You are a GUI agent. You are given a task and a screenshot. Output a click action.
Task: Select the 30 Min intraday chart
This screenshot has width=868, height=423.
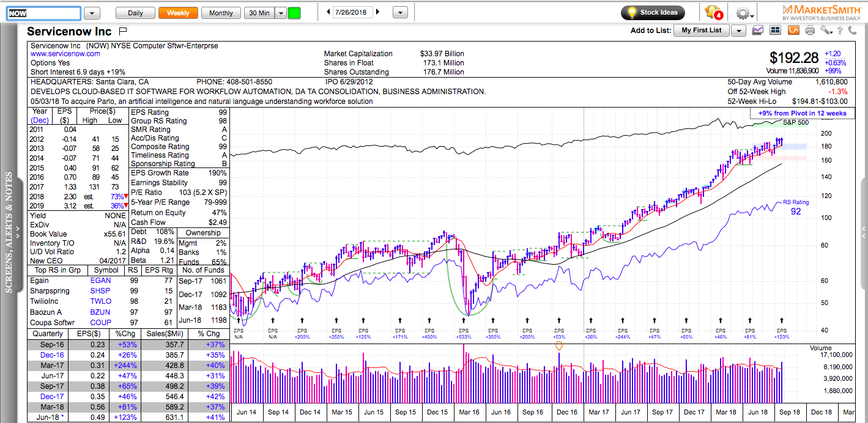(259, 13)
